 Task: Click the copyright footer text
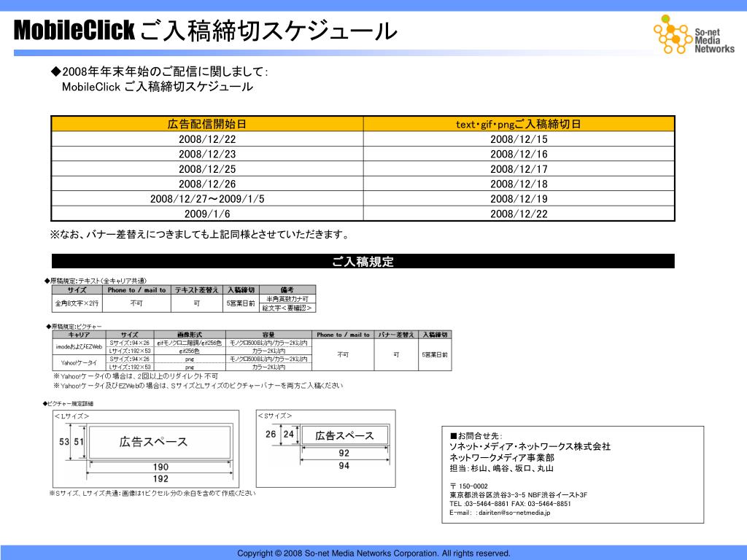click(x=373, y=553)
